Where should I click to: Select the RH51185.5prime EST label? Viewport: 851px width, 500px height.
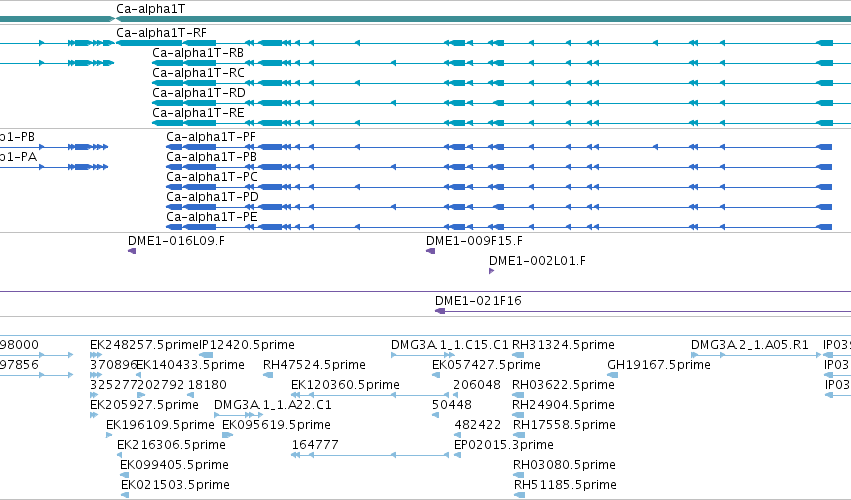click(x=565, y=485)
